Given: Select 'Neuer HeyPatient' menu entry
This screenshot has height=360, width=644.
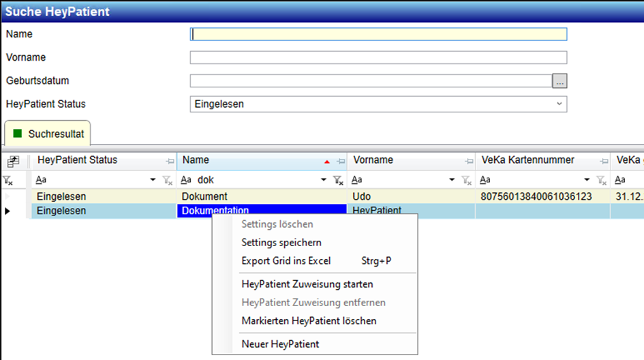Looking at the screenshot, I should pyautogui.click(x=280, y=344).
